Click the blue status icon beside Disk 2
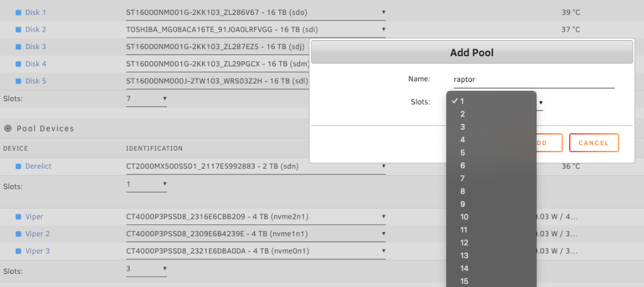This screenshot has width=644, height=287. 18,29
